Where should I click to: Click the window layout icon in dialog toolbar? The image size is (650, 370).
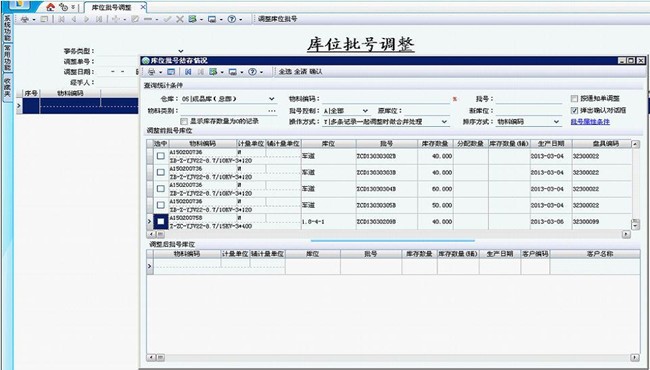[x=171, y=72]
